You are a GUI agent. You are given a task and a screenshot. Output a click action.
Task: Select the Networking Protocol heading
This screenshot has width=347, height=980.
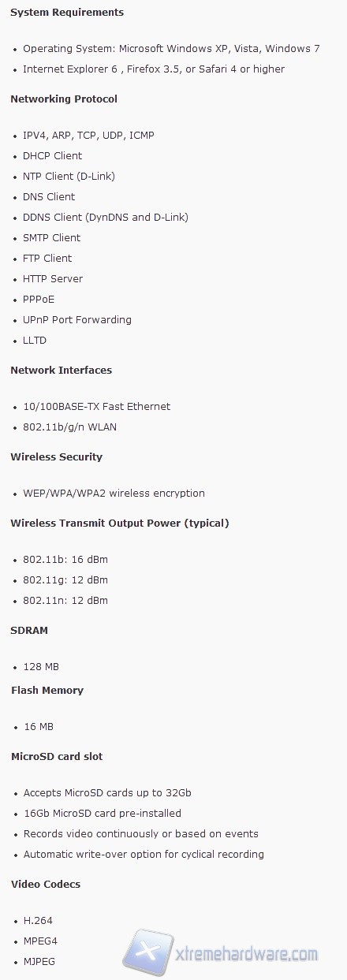point(64,99)
